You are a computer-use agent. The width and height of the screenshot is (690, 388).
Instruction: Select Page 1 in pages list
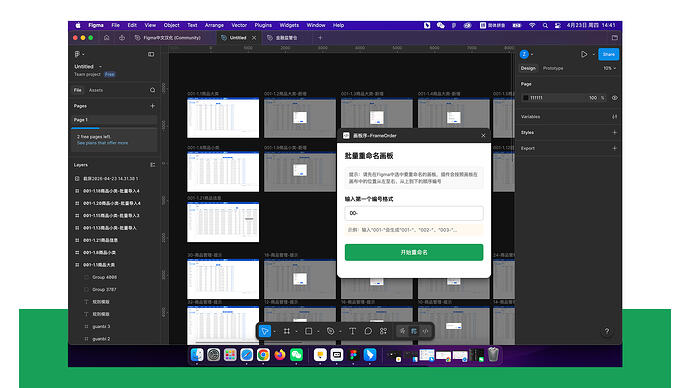[x=114, y=120]
